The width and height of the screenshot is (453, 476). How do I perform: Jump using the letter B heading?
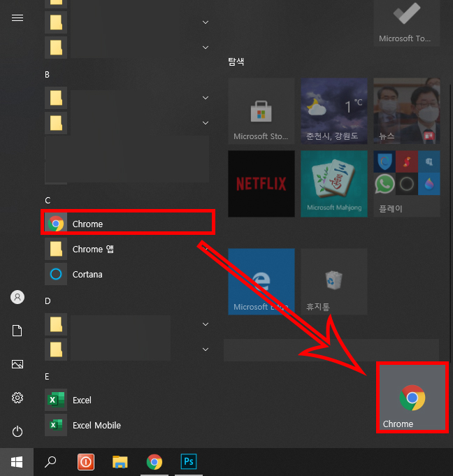click(47, 75)
